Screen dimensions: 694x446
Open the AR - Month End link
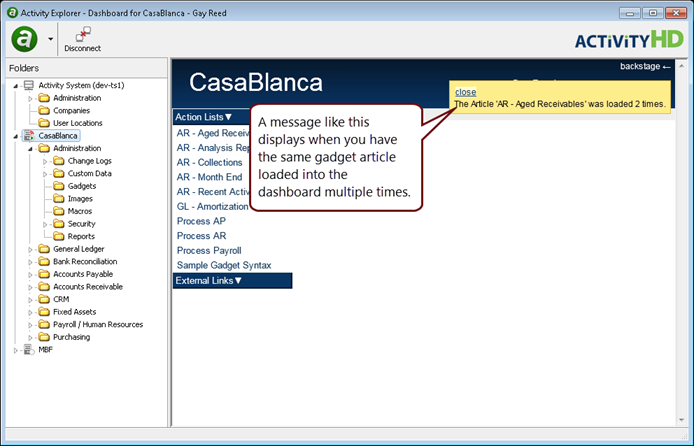tap(209, 177)
